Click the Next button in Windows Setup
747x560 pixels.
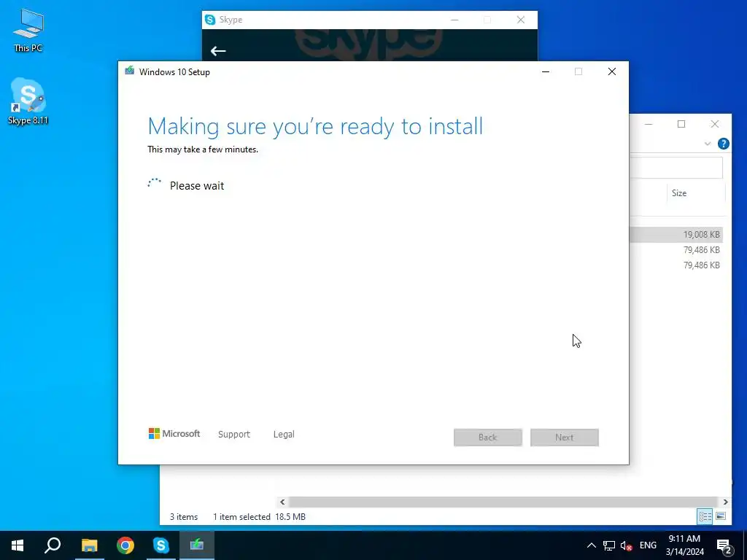(565, 437)
